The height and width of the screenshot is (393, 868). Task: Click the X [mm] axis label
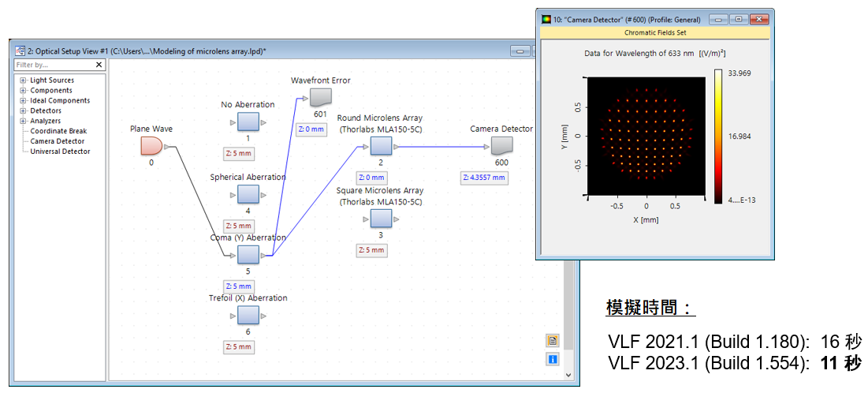point(646,219)
